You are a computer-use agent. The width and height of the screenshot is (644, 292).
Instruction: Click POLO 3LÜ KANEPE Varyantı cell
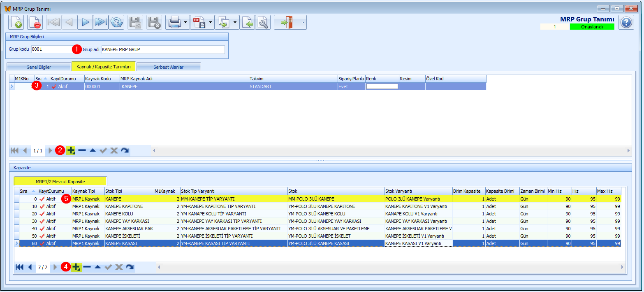pyautogui.click(x=418, y=199)
